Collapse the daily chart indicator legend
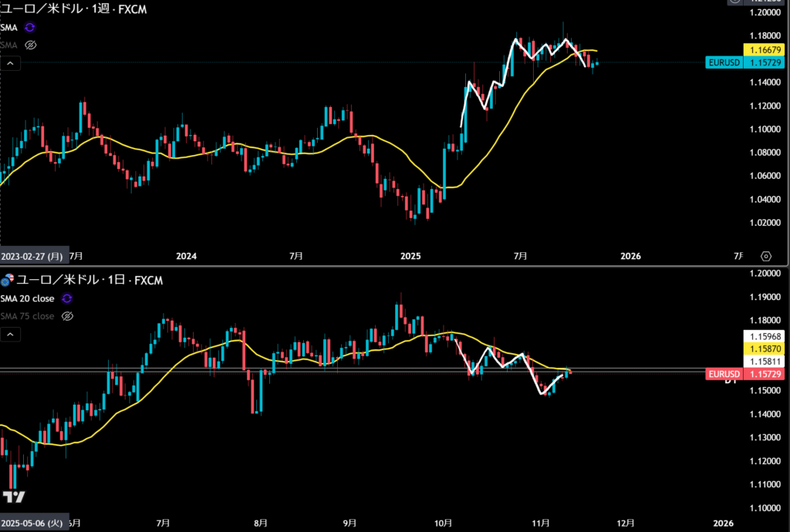The height and width of the screenshot is (532, 790). [x=8, y=335]
